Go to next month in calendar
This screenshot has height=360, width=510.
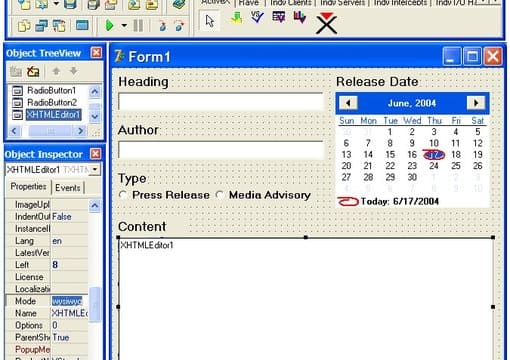point(476,103)
